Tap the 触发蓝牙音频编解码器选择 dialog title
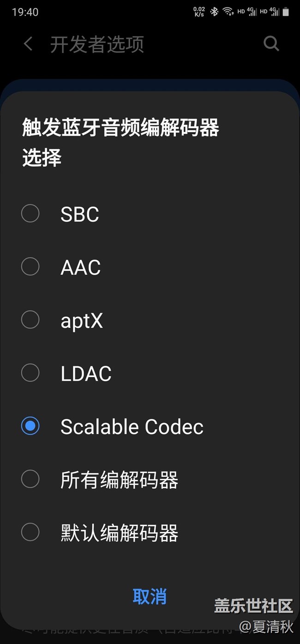Viewport: 300px width, 644px height. tap(120, 142)
